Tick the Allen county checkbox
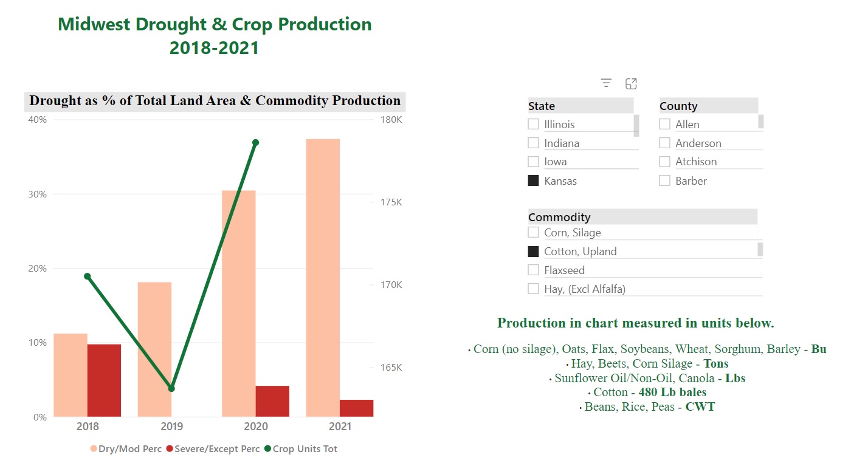 665,124
